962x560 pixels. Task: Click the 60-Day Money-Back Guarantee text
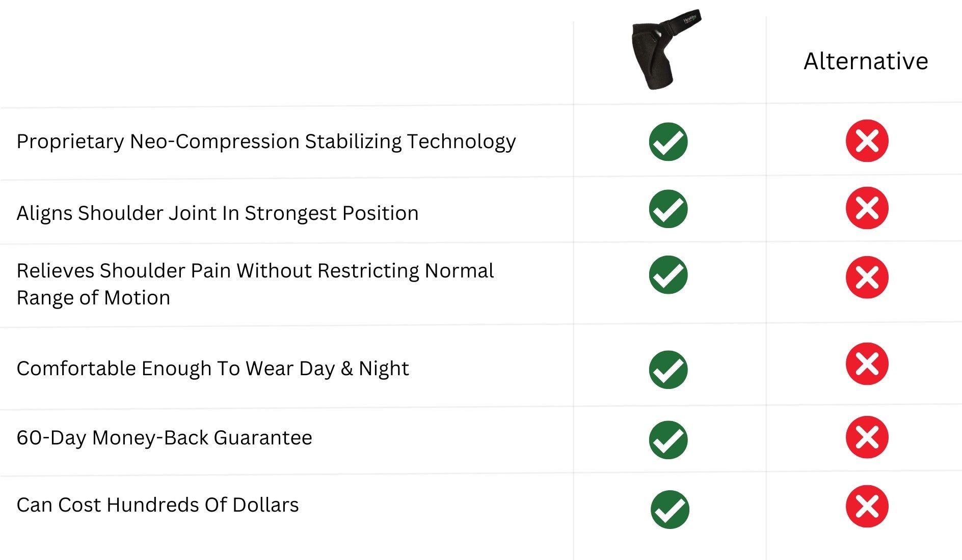click(x=164, y=437)
